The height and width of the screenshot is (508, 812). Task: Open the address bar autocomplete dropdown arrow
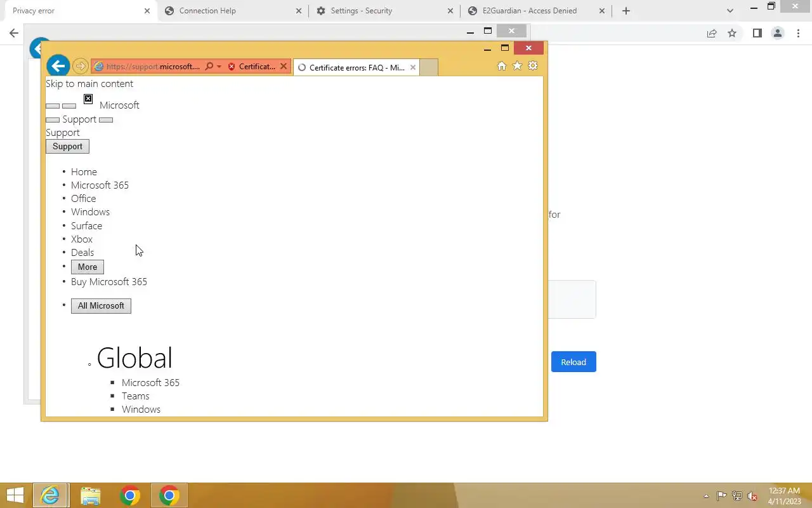219,67
